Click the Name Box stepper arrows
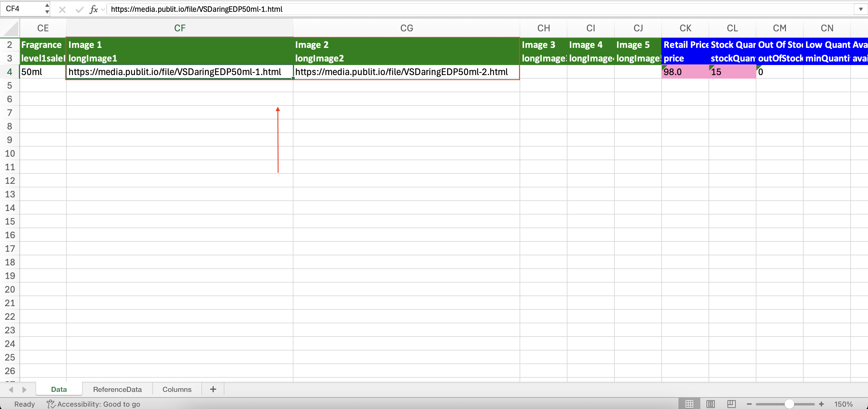Viewport: 868px width, 409px height. 47,9
